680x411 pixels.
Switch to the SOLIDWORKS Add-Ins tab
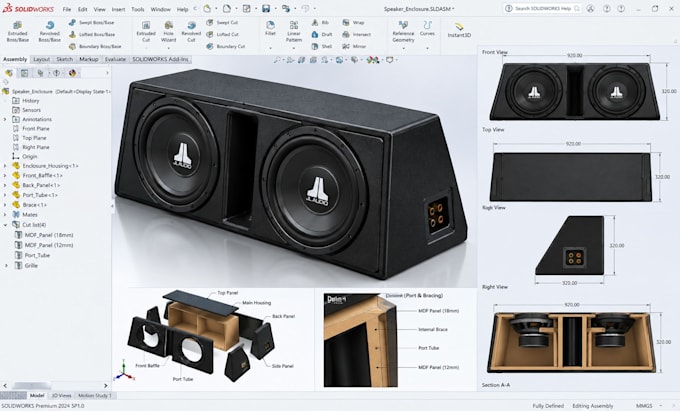[160, 59]
